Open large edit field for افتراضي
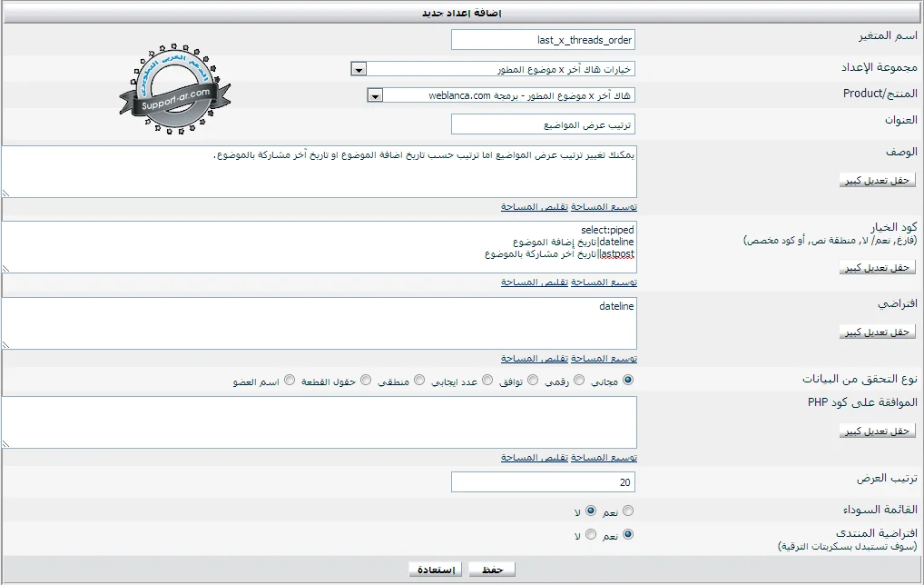924x585 pixels. (877, 332)
